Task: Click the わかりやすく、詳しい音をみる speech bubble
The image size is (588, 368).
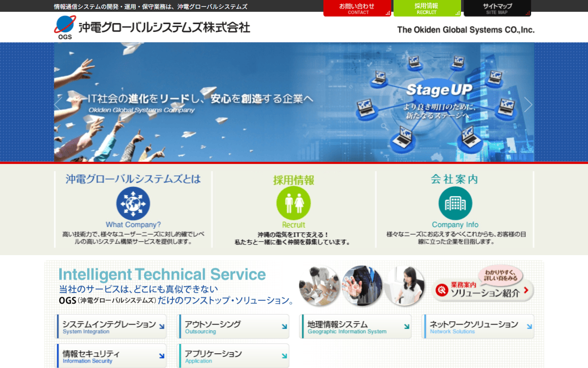Action: point(500,275)
